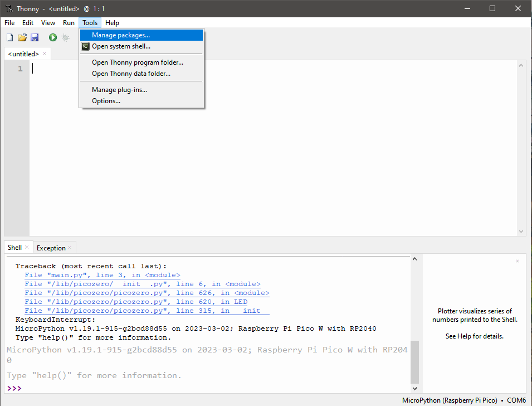Open the Options dialog from Tools menu
This screenshot has width=532, height=406.
(106, 101)
